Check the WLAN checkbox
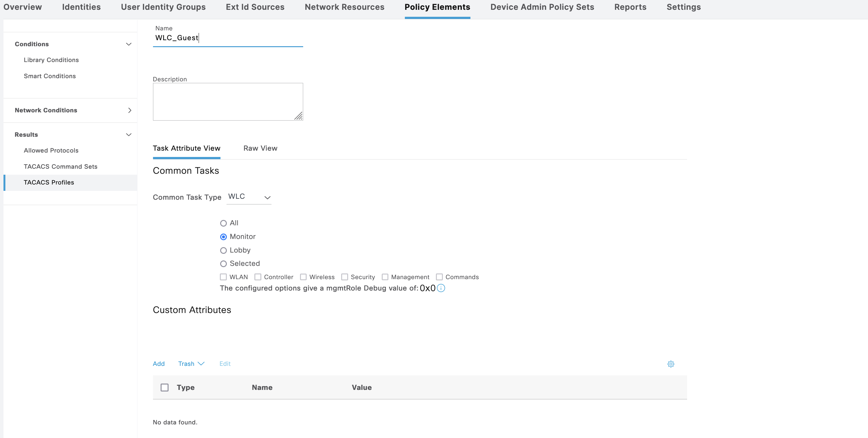This screenshot has width=868, height=438. [x=223, y=277]
